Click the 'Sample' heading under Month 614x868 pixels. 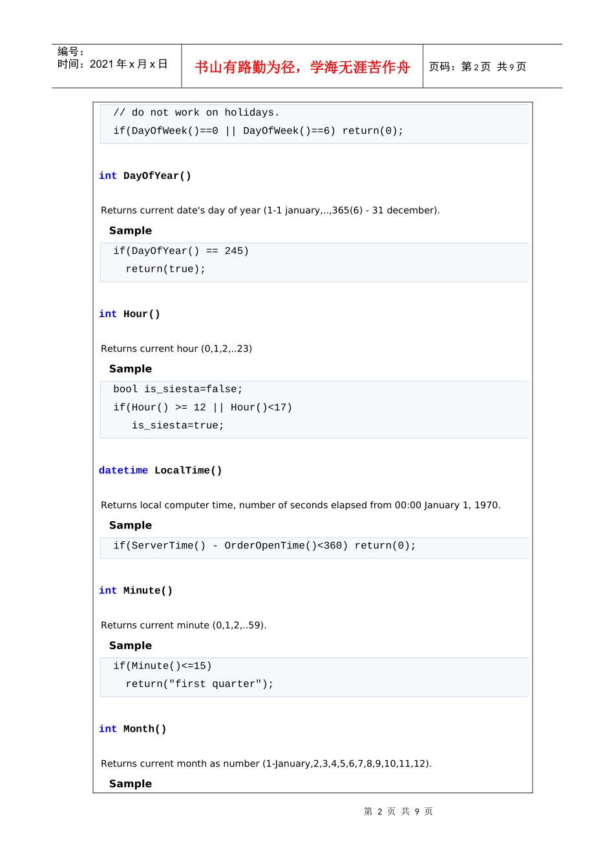[x=131, y=783]
